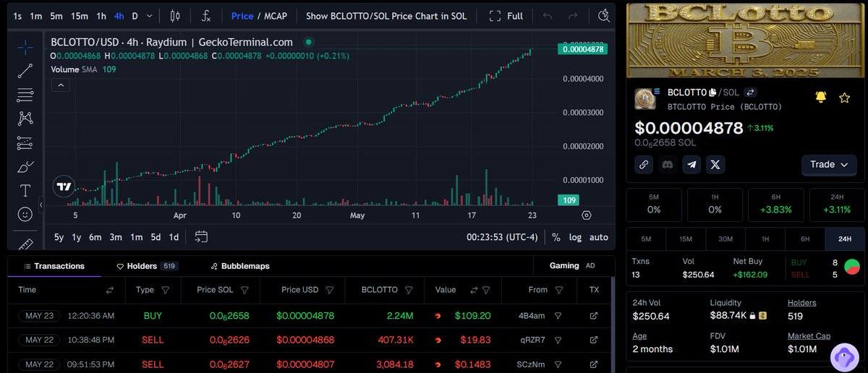Filter the Price USD column
Screen dimensions: 868x373
pos(329,290)
